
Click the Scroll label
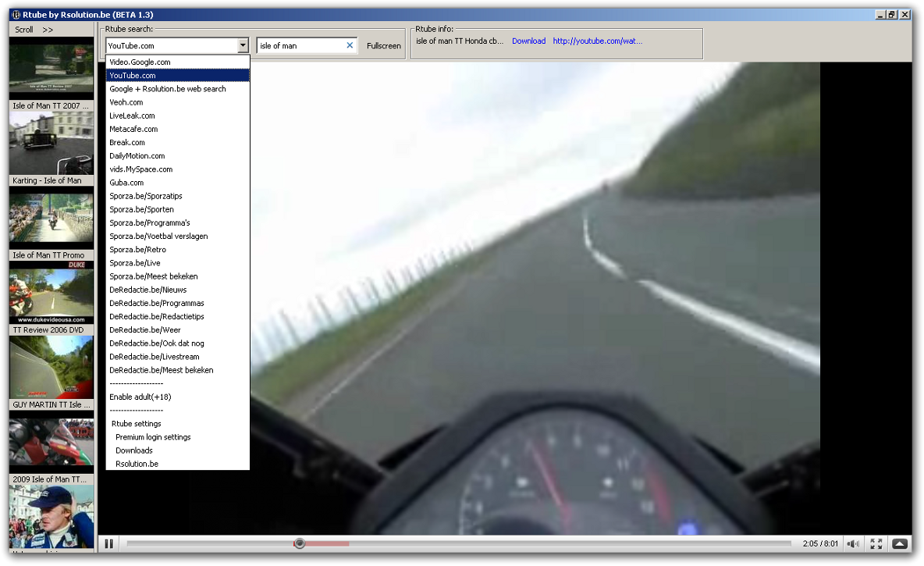pyautogui.click(x=24, y=30)
